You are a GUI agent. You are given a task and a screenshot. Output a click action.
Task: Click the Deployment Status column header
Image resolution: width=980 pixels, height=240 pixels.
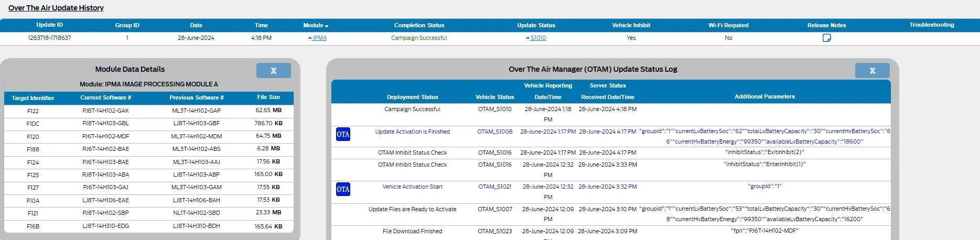click(412, 97)
